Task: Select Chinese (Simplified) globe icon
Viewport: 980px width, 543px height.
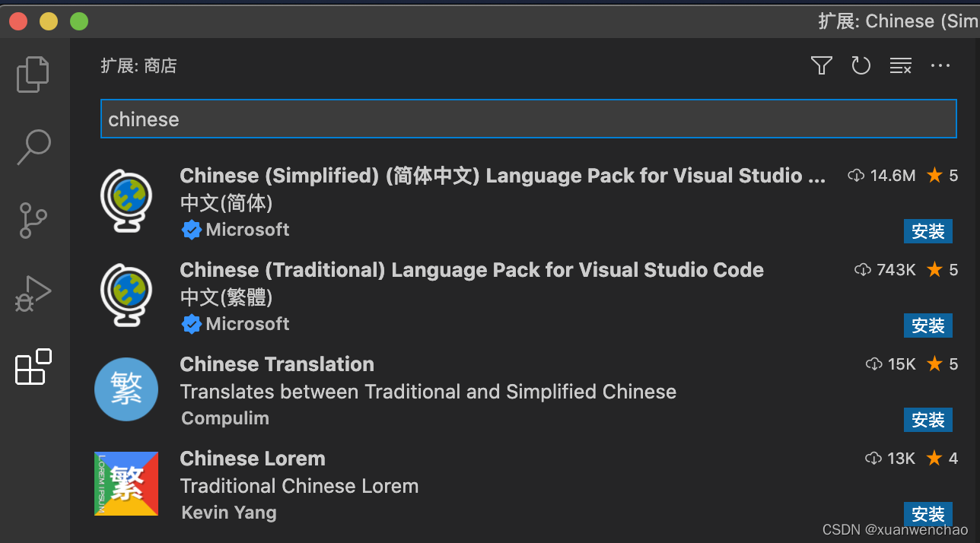Action: (126, 201)
